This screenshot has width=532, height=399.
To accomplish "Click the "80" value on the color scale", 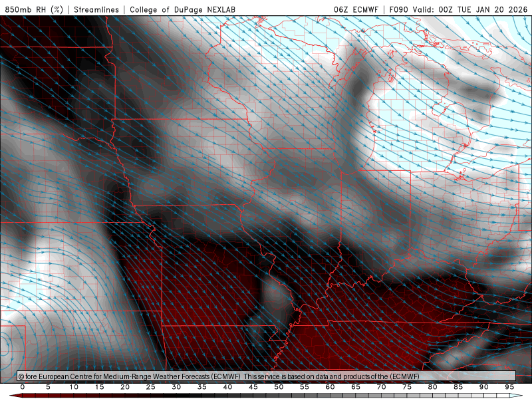I will [432, 387].
